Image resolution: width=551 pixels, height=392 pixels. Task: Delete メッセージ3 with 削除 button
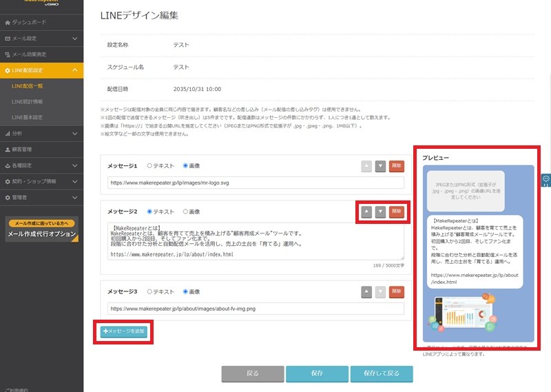[397, 292]
